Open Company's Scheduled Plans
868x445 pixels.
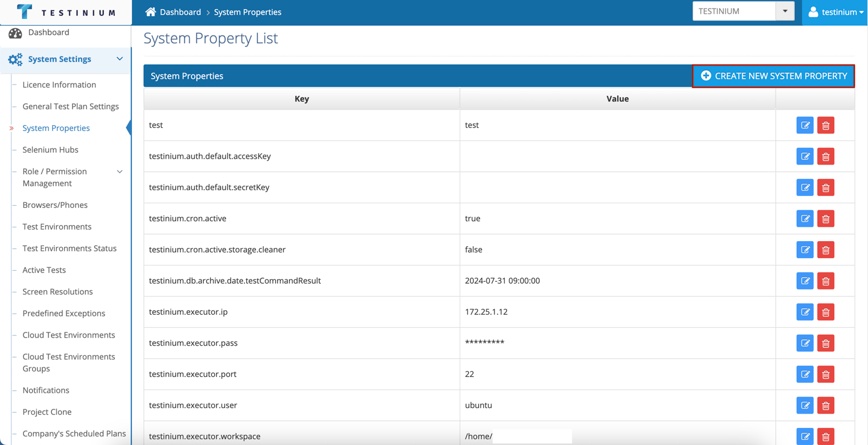[x=74, y=434]
